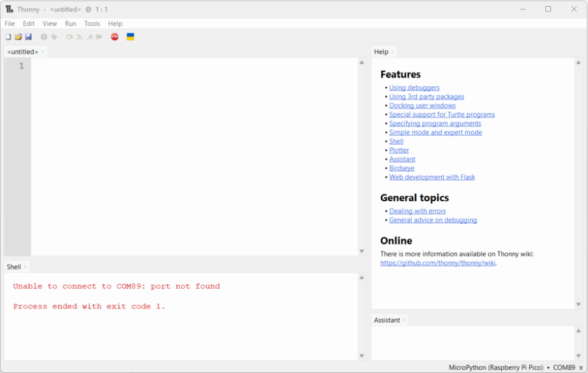Image resolution: width=588 pixels, height=373 pixels.
Task: Click line 1 in the code editor
Action: (x=194, y=66)
